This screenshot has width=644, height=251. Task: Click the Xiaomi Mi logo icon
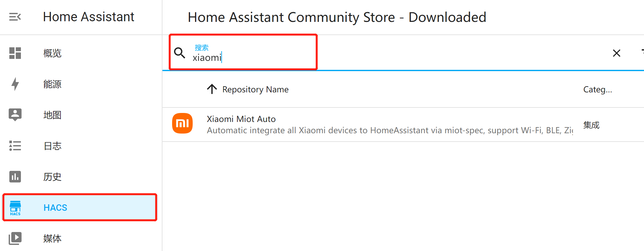click(x=182, y=123)
